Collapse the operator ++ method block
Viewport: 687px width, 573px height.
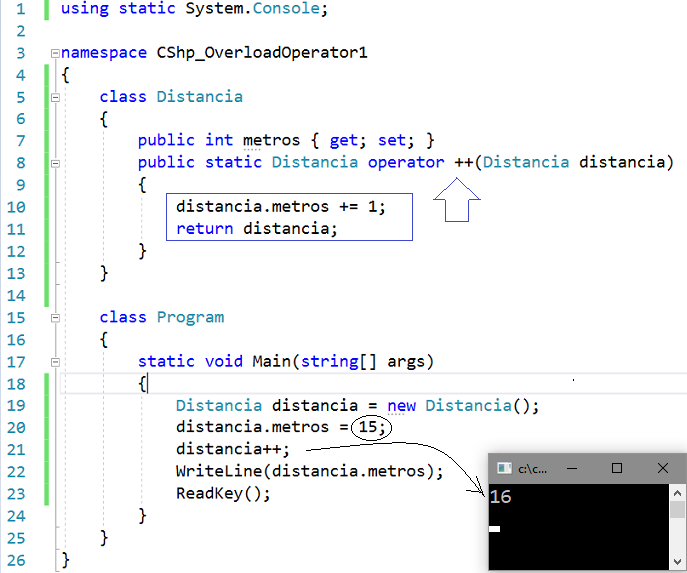55,162
